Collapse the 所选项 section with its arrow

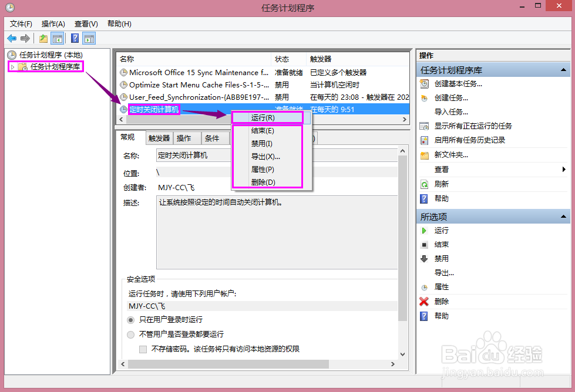point(563,216)
